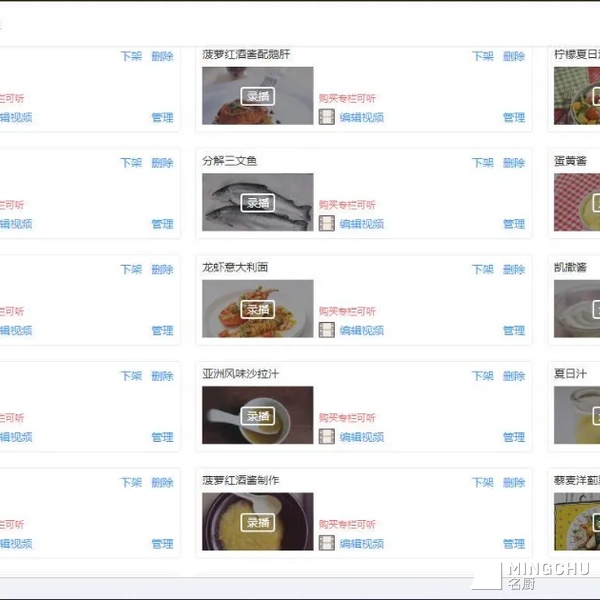This screenshot has width=600, height=600.
Task: Click 编辑视频 for 龙虾意大利面
Action: (362, 330)
